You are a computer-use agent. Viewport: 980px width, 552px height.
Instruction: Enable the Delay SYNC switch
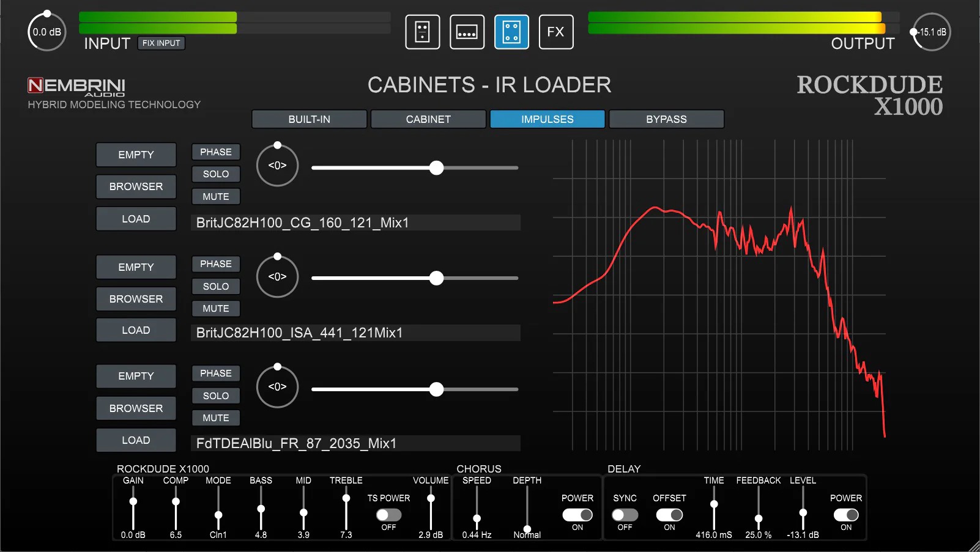click(625, 515)
